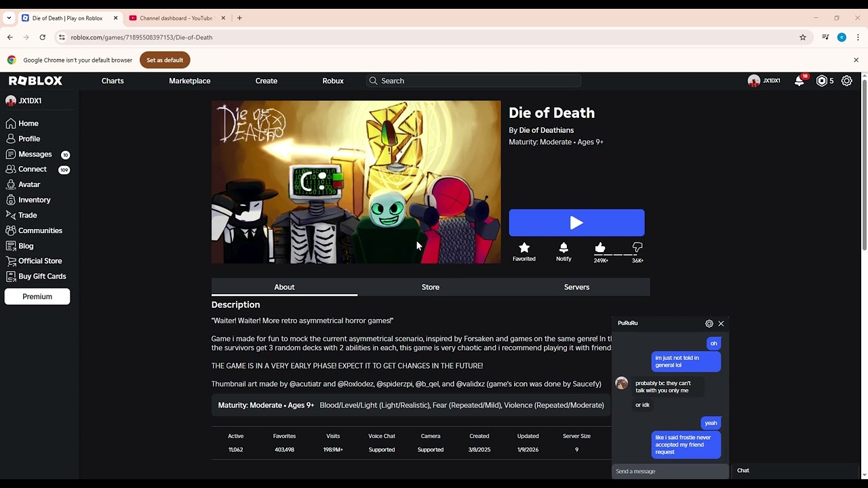Screen dimensions: 868x488
Task: Click the Set as default button
Action: pos(165,60)
